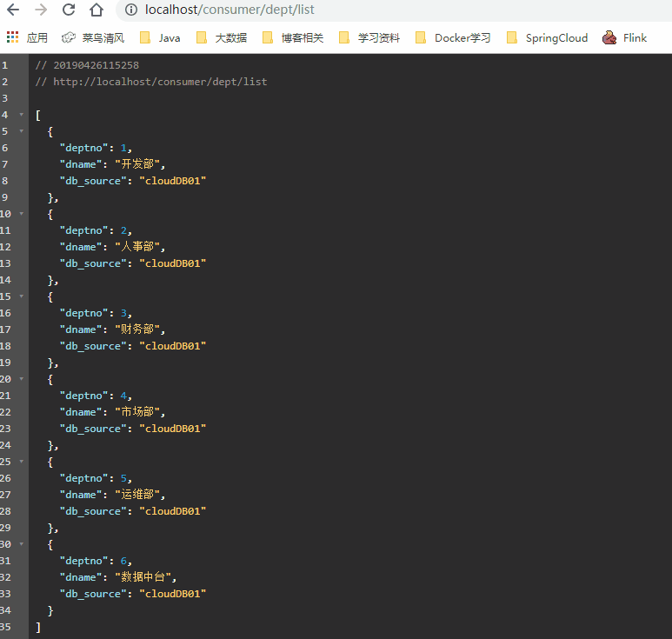Click the dname value "开发部"
This screenshot has width=672, height=639.
137,163
